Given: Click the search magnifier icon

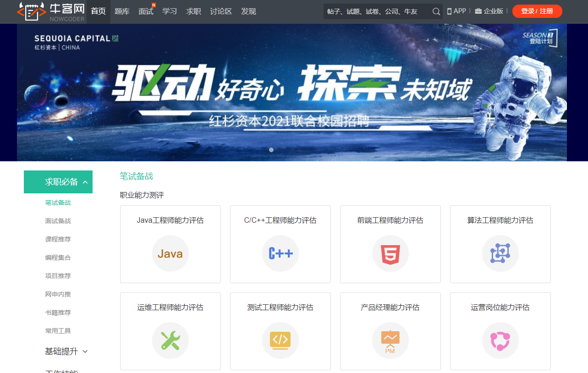Looking at the screenshot, I should pyautogui.click(x=436, y=11).
